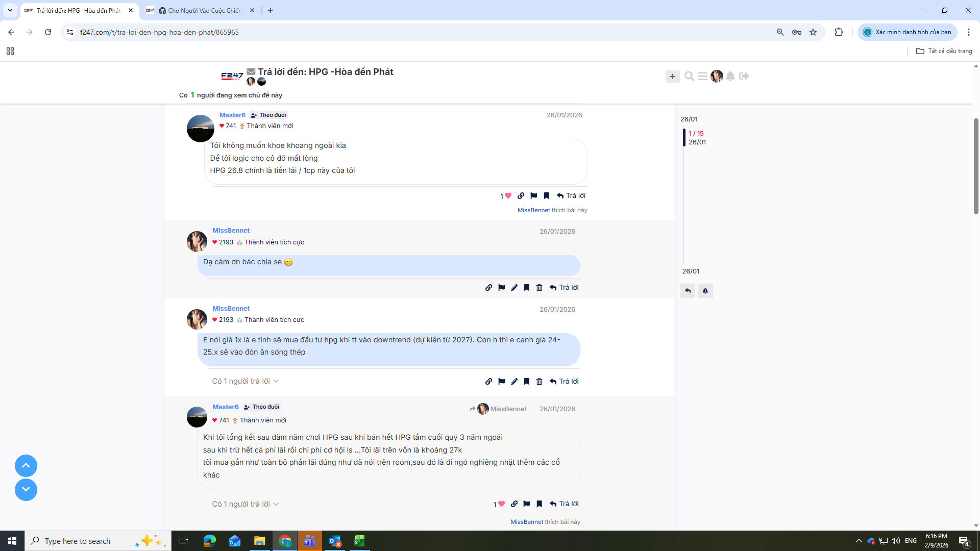Toggle bookmark on 'Dạ cảm ơn bác' post
The image size is (980, 551).
point(526,288)
